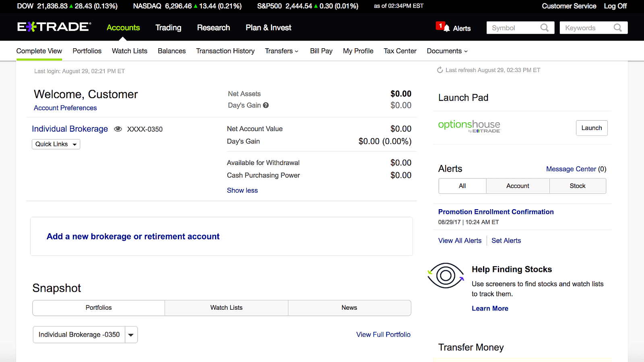Switch alerts filter to Account
The image size is (644, 362).
(518, 186)
